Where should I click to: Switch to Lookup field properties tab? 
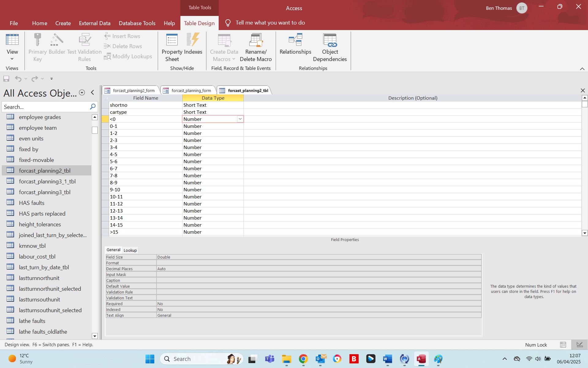(130, 250)
